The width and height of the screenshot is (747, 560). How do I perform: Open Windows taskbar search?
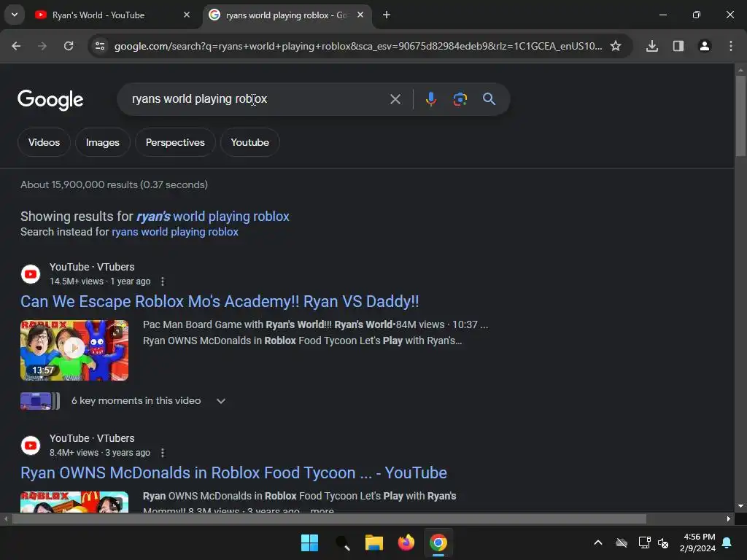(x=342, y=542)
